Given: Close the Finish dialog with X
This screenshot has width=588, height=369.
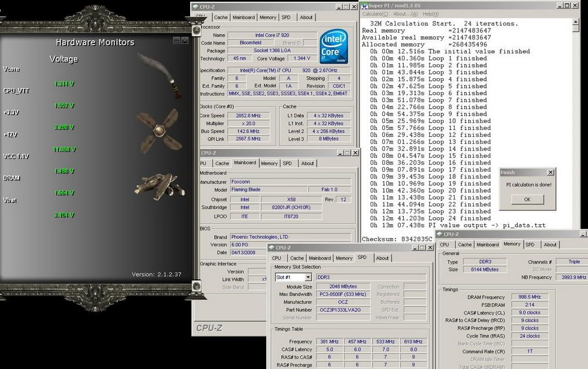Looking at the screenshot, I should (x=550, y=172).
